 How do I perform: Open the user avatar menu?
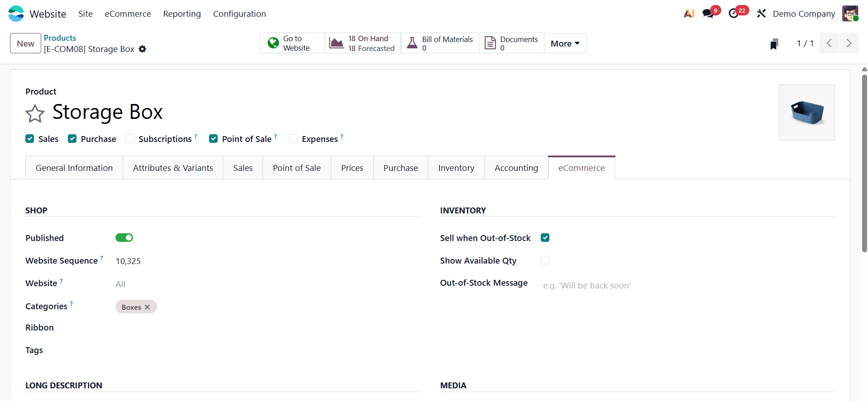851,13
